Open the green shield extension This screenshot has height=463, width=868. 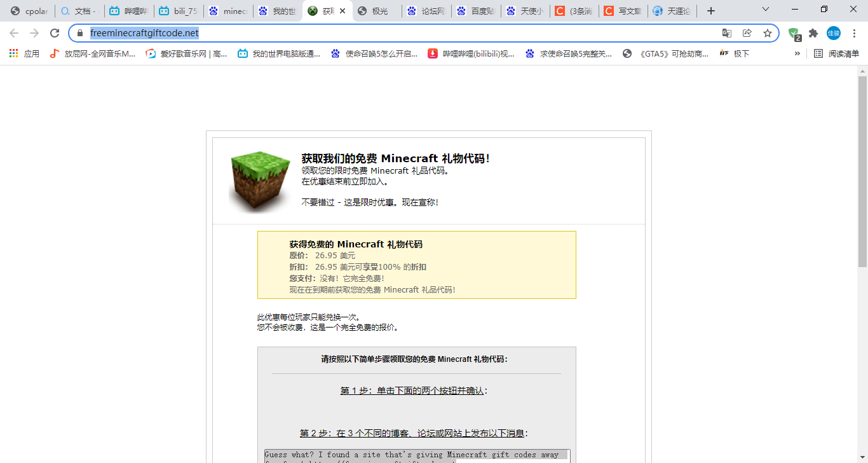coord(794,33)
